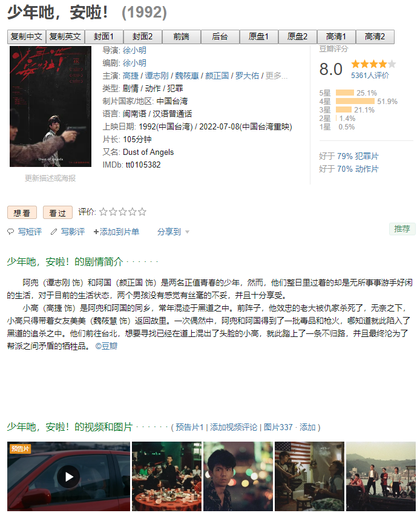Click the 复制中文 button

tap(27, 37)
